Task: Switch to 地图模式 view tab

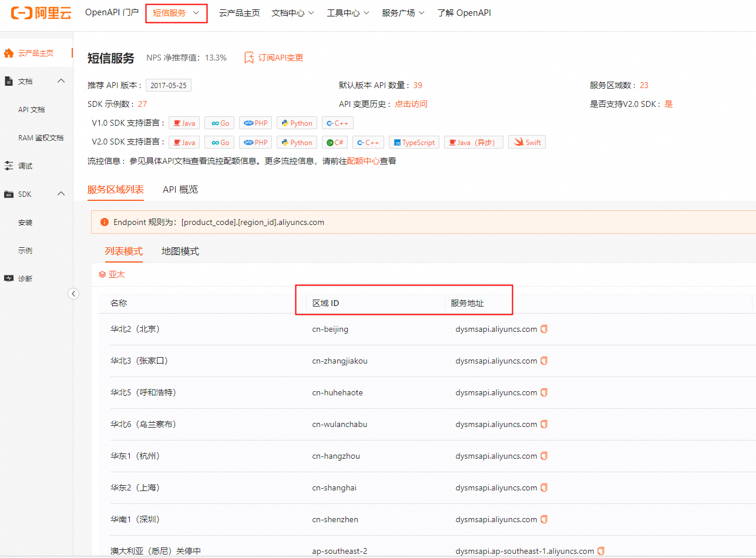Action: point(180,251)
